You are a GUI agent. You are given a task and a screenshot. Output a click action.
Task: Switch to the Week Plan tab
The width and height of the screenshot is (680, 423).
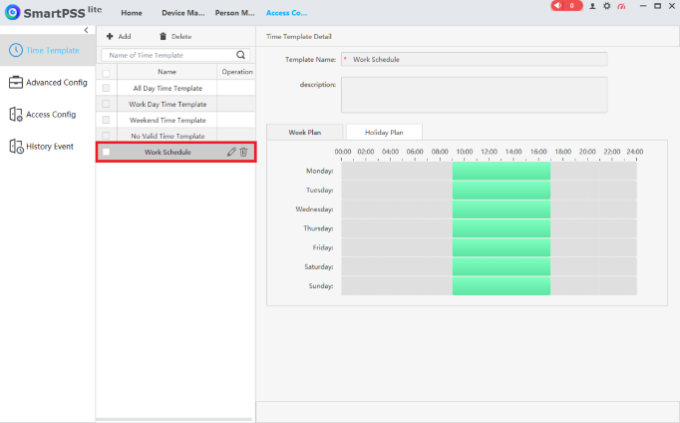(x=304, y=132)
